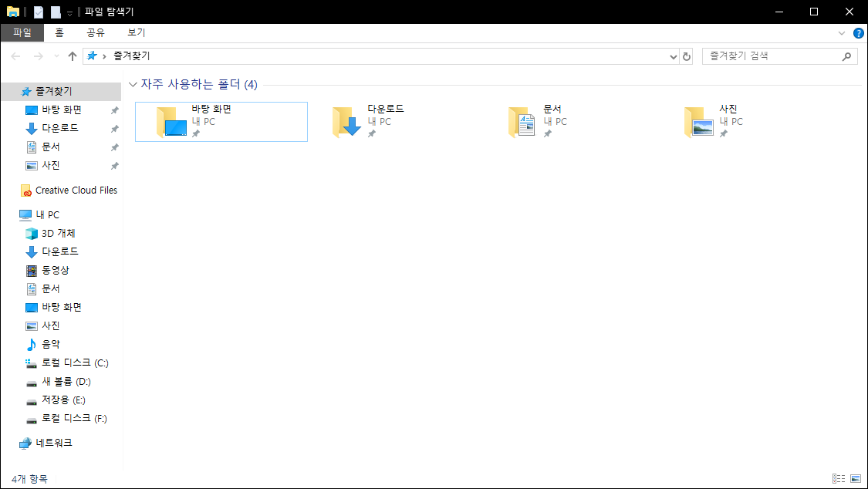This screenshot has height=489, width=868.
Task: Click the 4개 항목 status text
Action: 29,479
